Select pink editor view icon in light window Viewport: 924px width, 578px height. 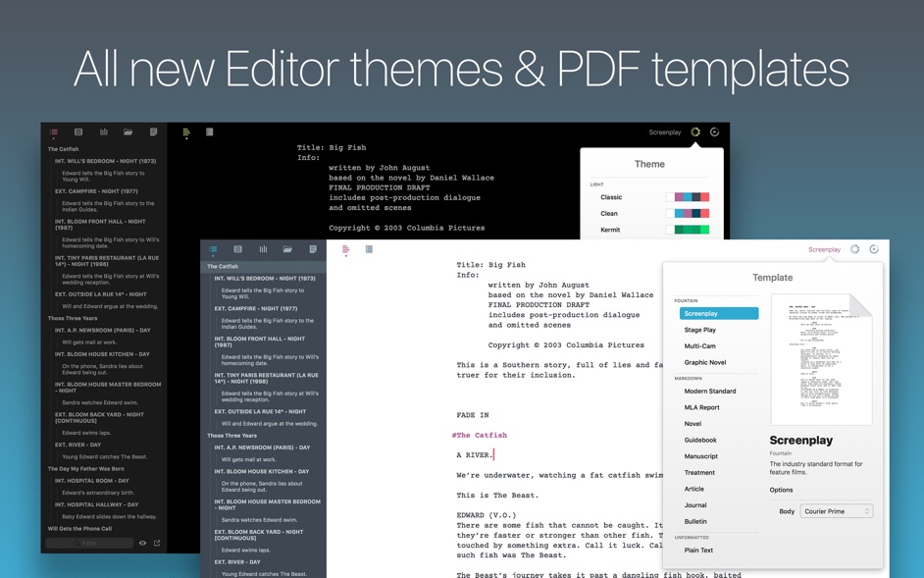pyautogui.click(x=346, y=250)
